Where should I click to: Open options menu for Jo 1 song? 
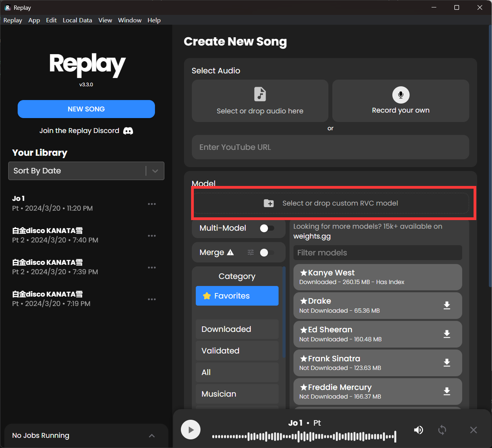152,204
